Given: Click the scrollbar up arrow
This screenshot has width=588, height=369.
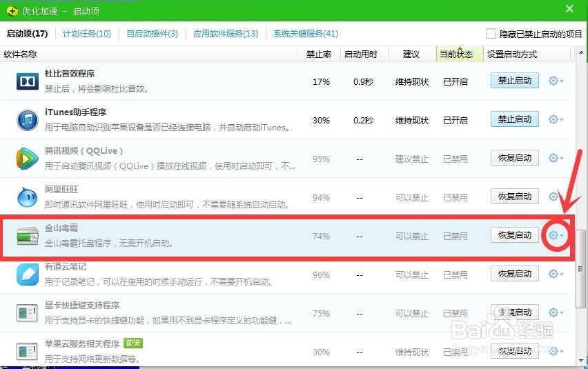Looking at the screenshot, I should (x=581, y=53).
